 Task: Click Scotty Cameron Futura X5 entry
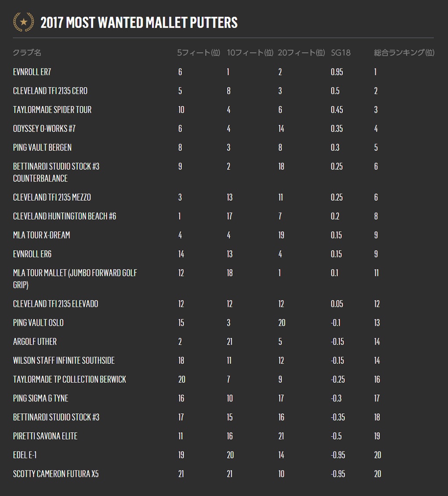(x=56, y=474)
